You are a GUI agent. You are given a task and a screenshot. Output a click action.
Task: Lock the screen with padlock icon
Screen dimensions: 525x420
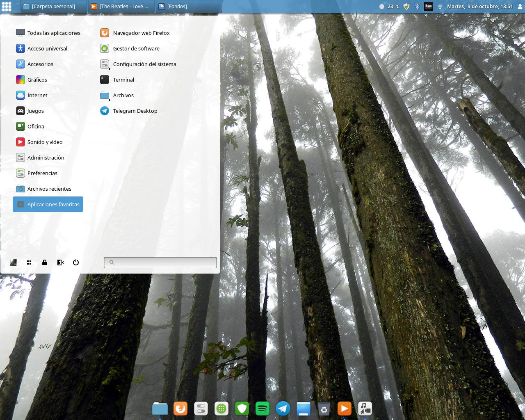point(45,262)
